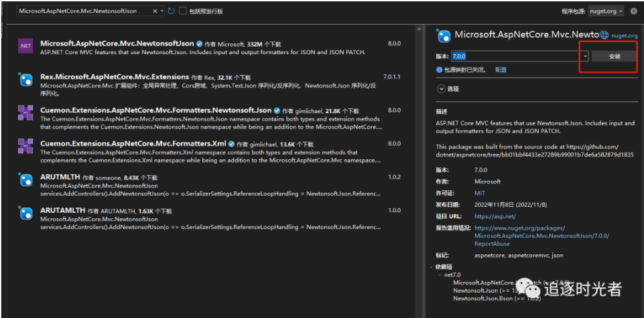The width and height of the screenshot is (644, 318).
Task: Clear the search box with the X icon
Action: [155, 11]
